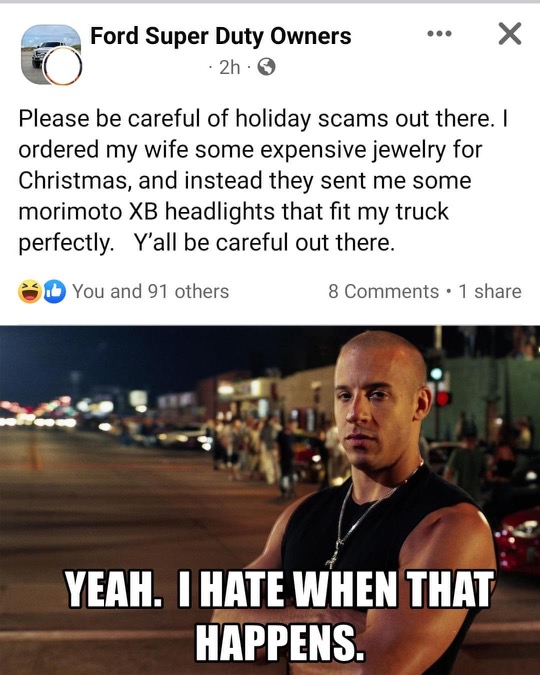The image size is (540, 675).
Task: Open the attached meme image
Action: 270,500
